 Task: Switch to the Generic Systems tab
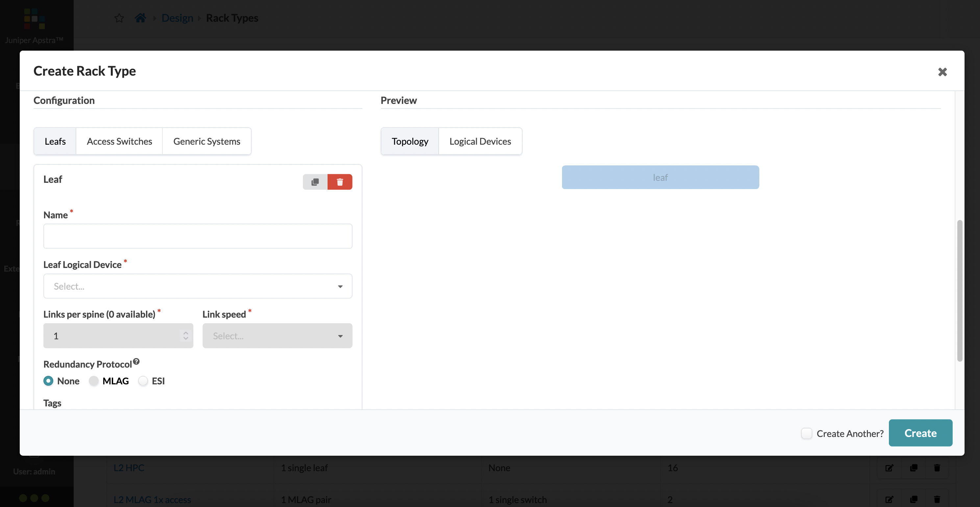click(207, 141)
